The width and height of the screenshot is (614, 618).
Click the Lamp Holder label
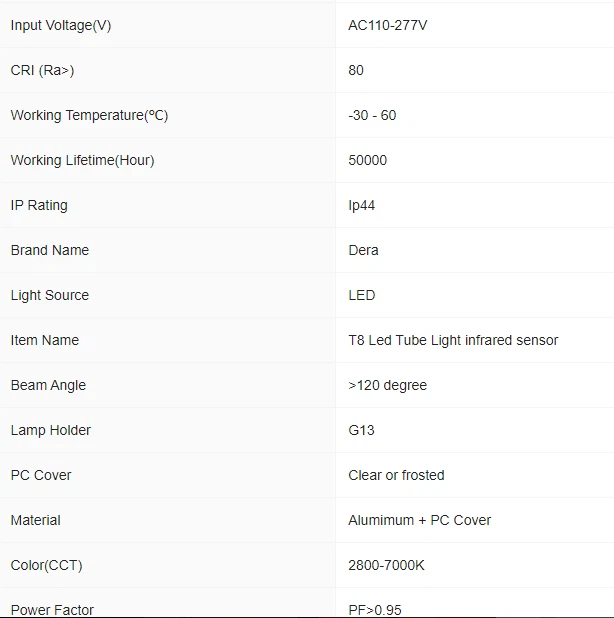tap(50, 430)
